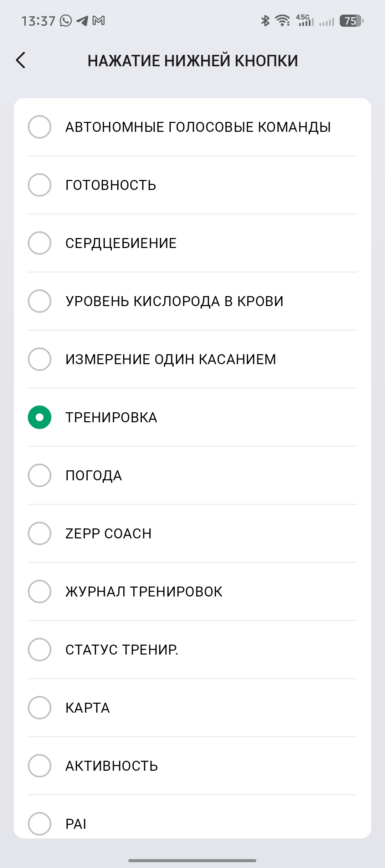Screen dimensions: 385x868
Task: Select the Готовность radio button
Action: click(40, 185)
